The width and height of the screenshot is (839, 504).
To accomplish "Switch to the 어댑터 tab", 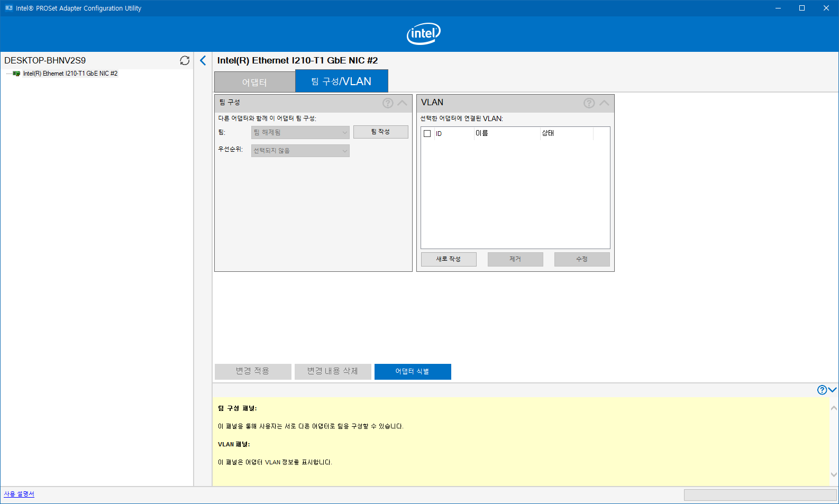I will (x=254, y=82).
